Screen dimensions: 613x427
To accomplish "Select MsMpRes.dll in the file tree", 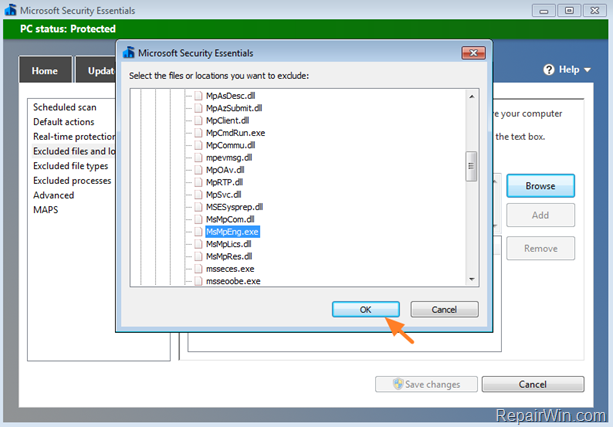I will (x=229, y=257).
